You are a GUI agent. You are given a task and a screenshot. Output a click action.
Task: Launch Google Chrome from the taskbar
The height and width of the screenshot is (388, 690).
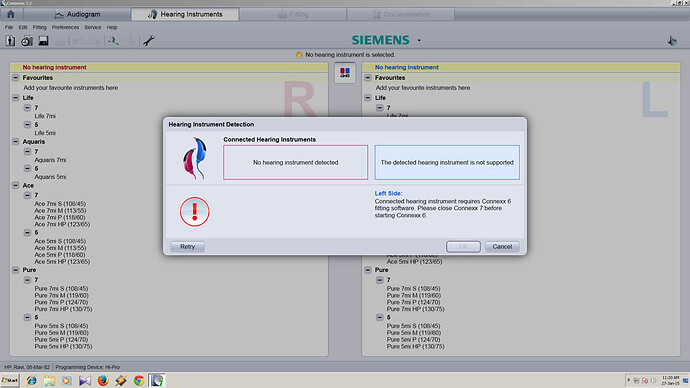(139, 380)
